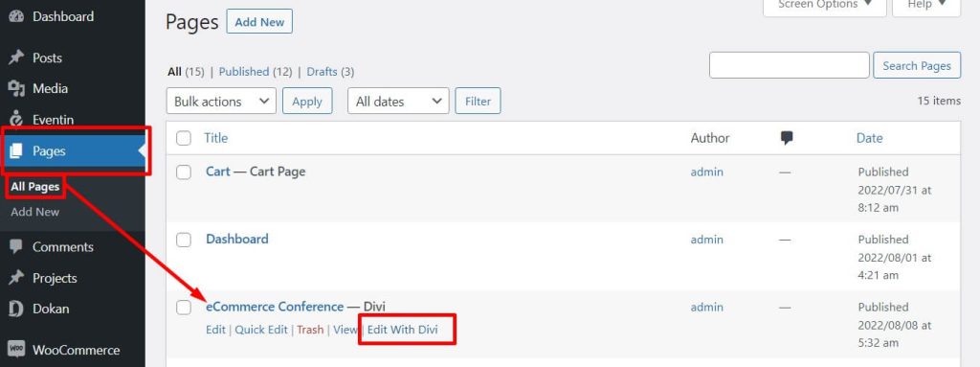Sort the table by Title column
The width and height of the screenshot is (980, 367).
coord(216,138)
